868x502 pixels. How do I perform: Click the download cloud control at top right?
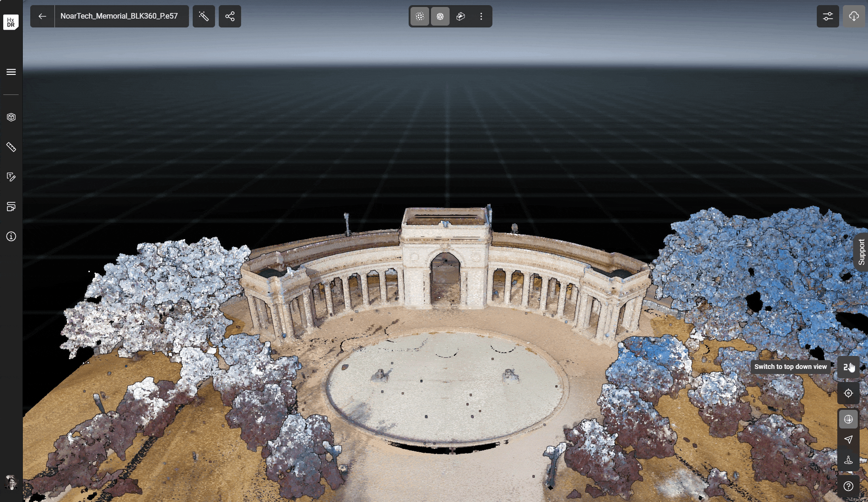point(855,16)
